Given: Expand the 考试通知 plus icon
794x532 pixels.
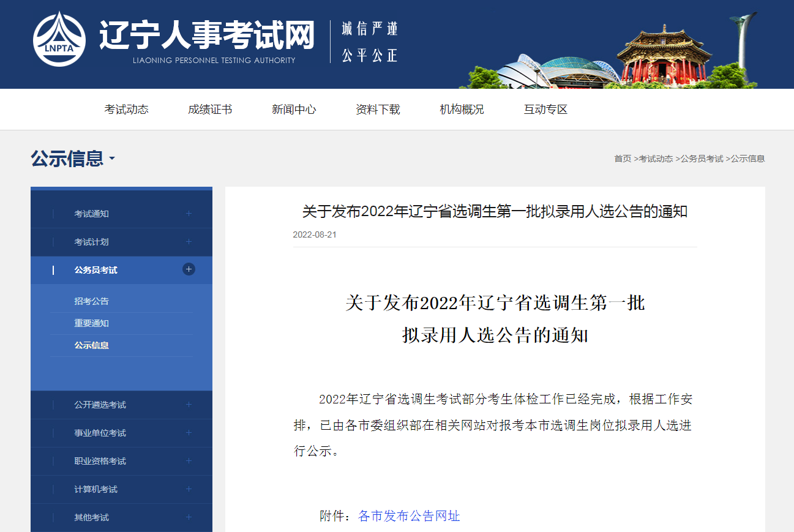Looking at the screenshot, I should pos(189,214).
